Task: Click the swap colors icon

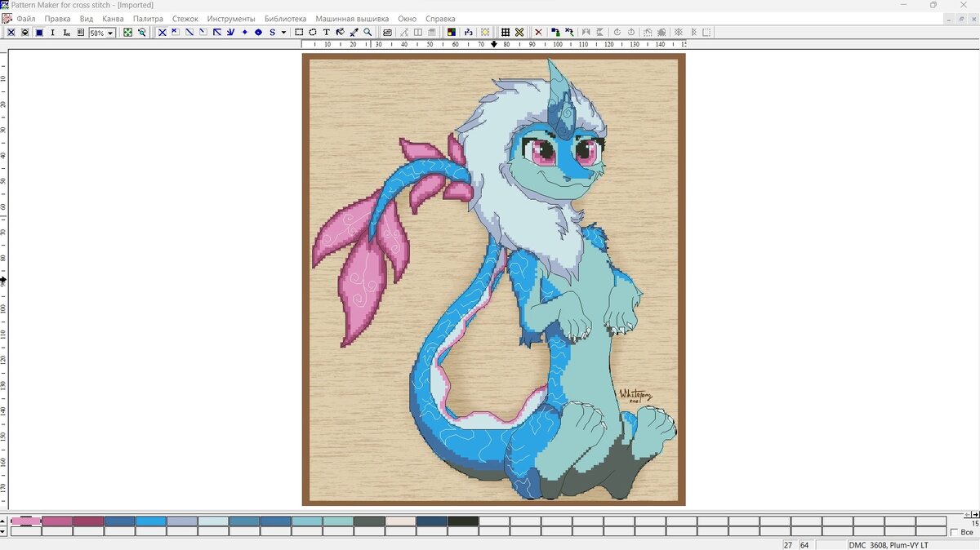Action: click(x=569, y=33)
